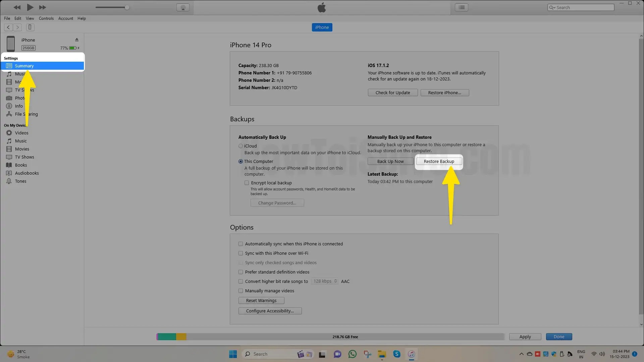The height and width of the screenshot is (362, 644).
Task: Open Audiobooks in sidebar
Action: click(27, 173)
